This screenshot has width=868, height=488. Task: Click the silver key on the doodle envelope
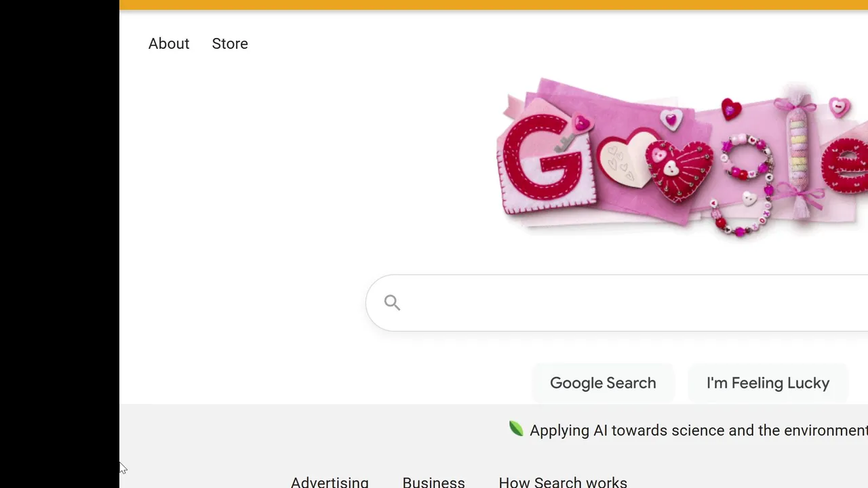(564, 142)
